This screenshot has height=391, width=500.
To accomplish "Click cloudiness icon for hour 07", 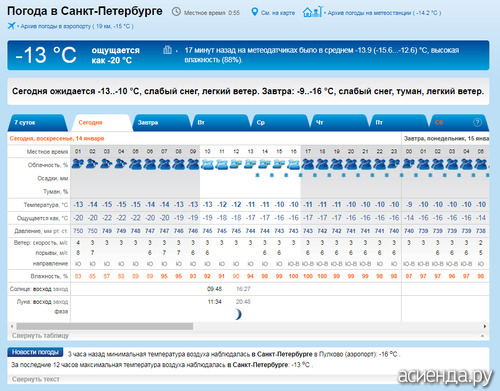I will coord(164,164).
